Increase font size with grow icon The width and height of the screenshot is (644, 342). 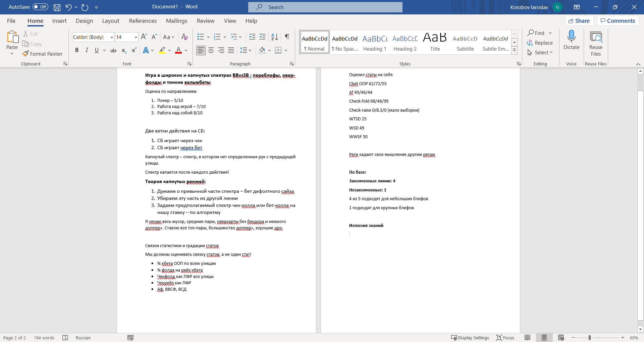point(144,37)
